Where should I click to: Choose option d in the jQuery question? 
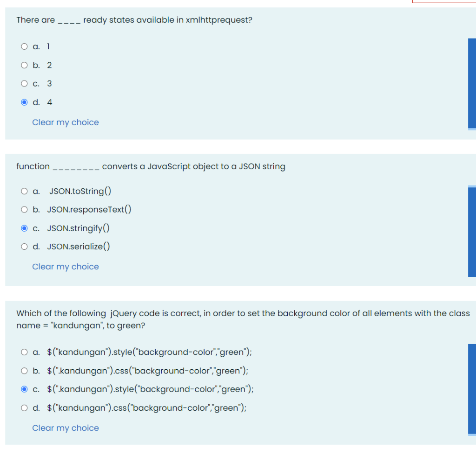click(24, 408)
